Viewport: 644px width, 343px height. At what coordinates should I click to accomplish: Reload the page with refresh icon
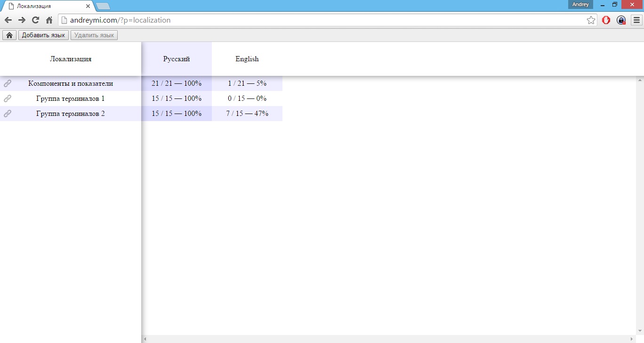point(35,20)
